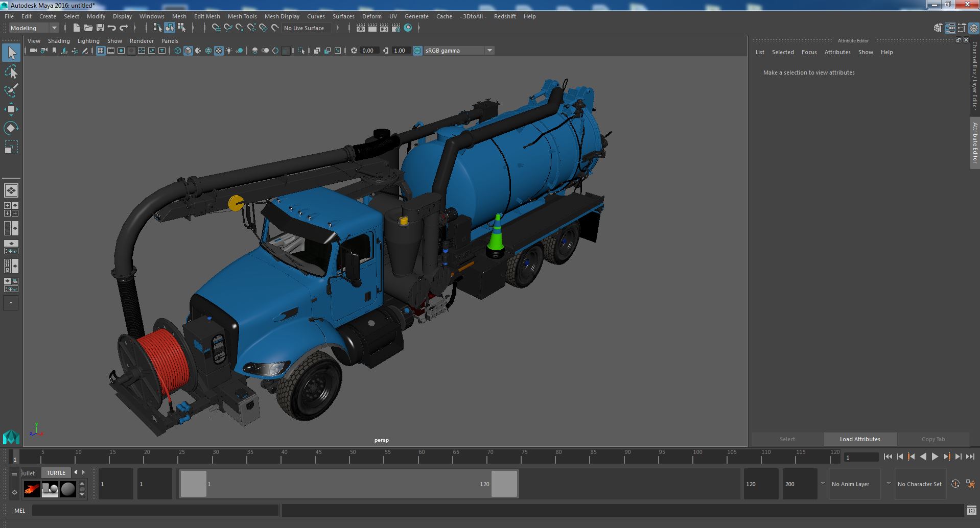Create a new scene icon
The image size is (980, 528).
click(77, 28)
